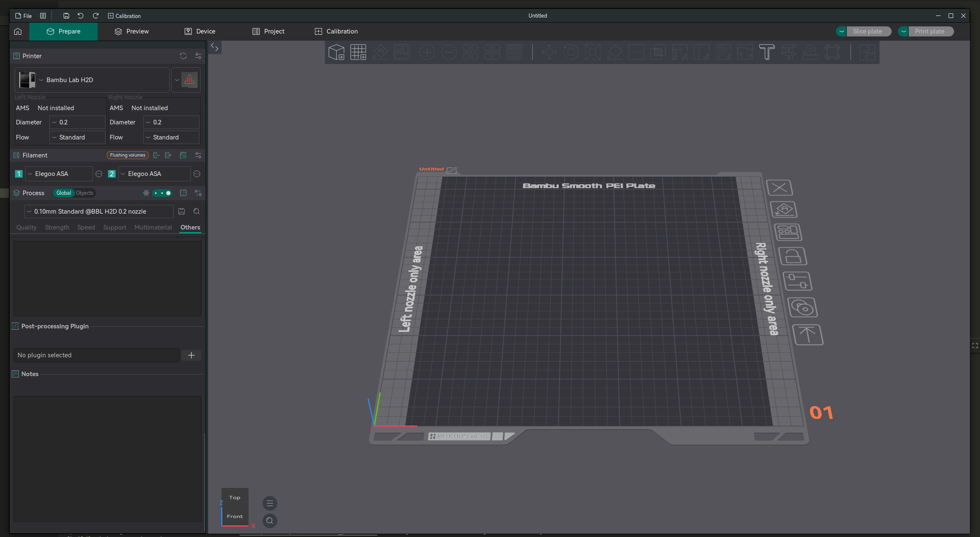Click the remove plate X icon
980x537 pixels.
pos(779,188)
